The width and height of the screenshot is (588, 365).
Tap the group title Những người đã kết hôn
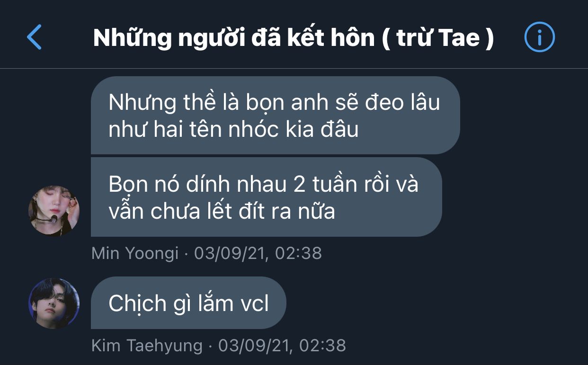coord(234,38)
